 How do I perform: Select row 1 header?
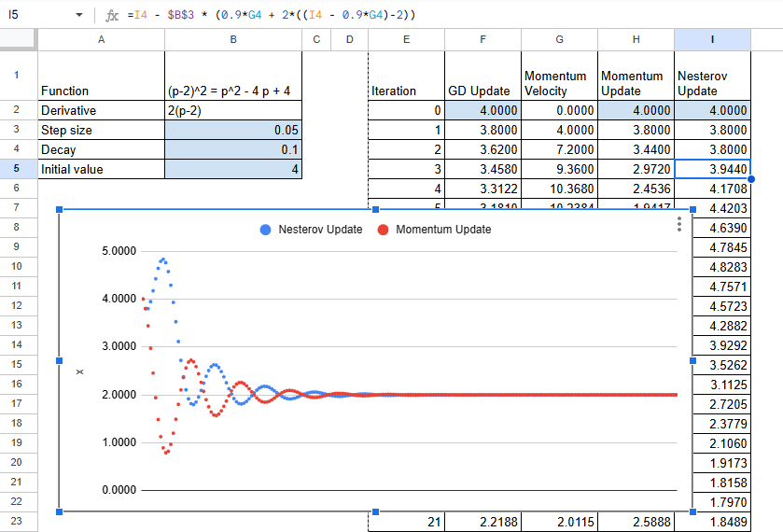click(17, 75)
